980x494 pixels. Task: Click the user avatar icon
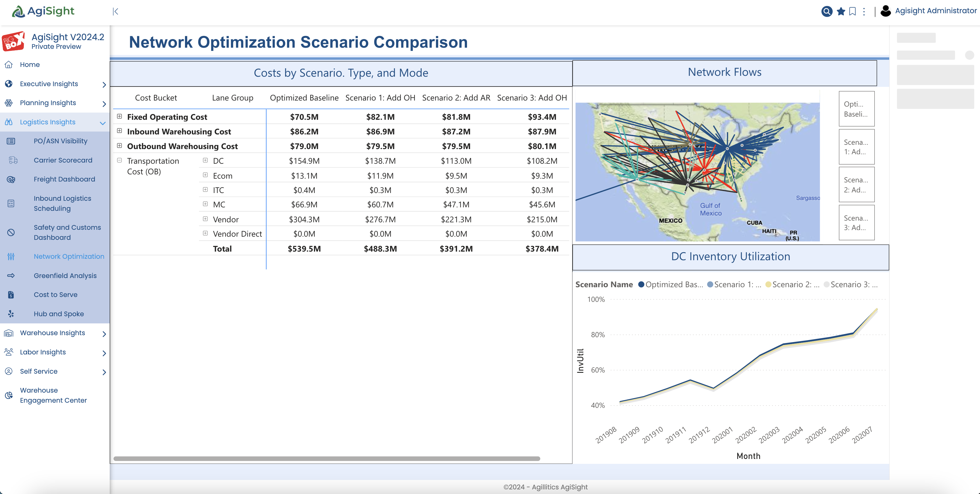886,11
